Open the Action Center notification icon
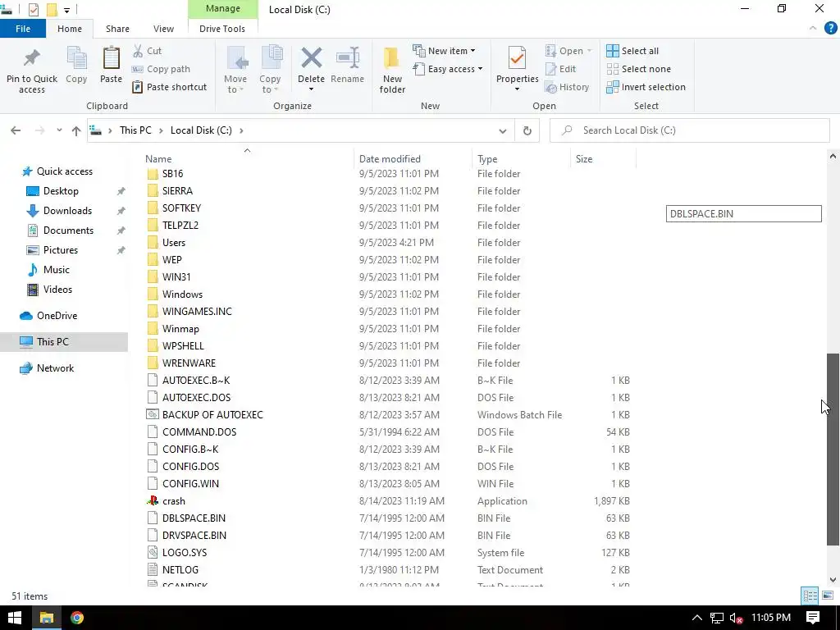 (x=813, y=618)
